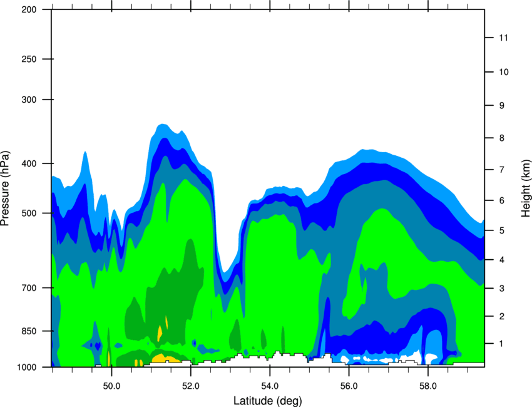Click the 5 km height tick label
The height and width of the screenshot is (407, 532).
pyautogui.click(x=502, y=230)
